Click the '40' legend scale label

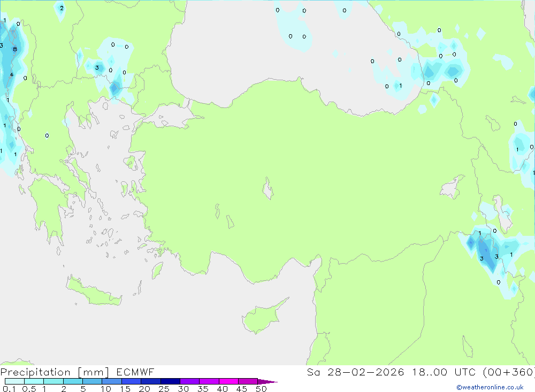point(223,389)
